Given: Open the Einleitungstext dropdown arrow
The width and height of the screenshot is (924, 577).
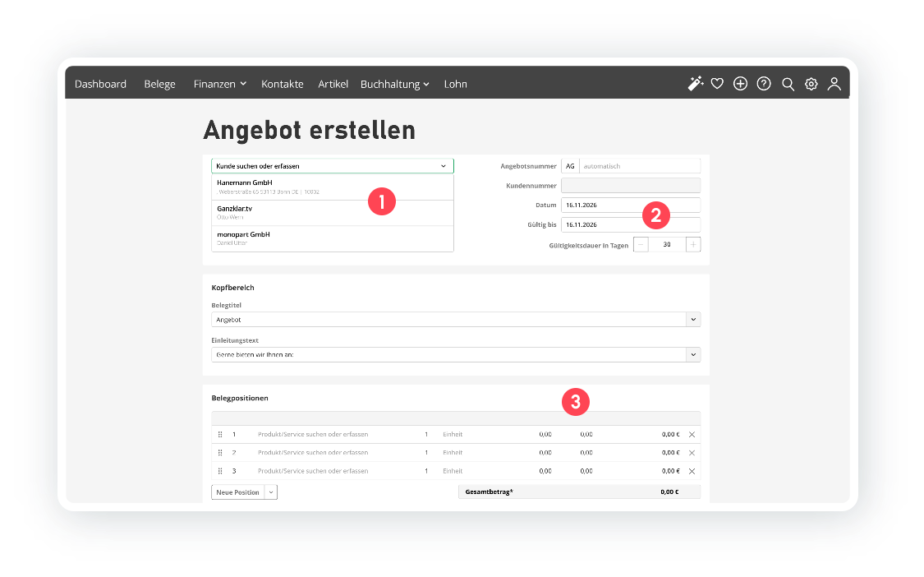Looking at the screenshot, I should click(693, 354).
